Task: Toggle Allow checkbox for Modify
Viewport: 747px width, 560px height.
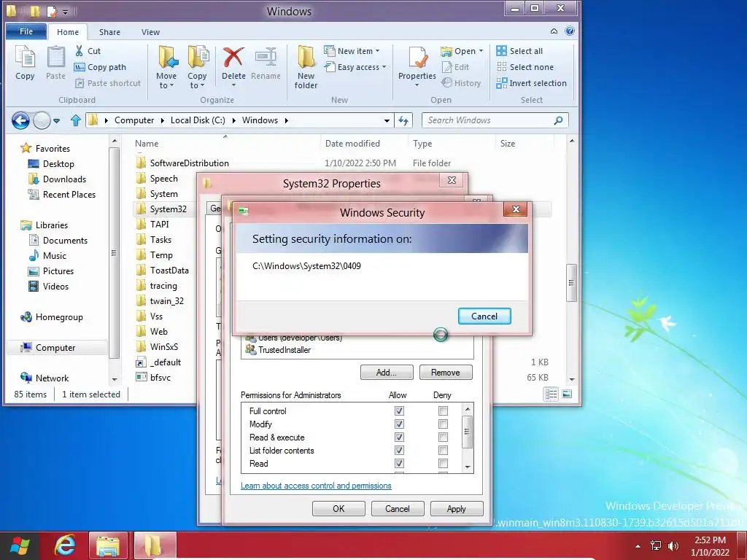Action: click(x=399, y=424)
